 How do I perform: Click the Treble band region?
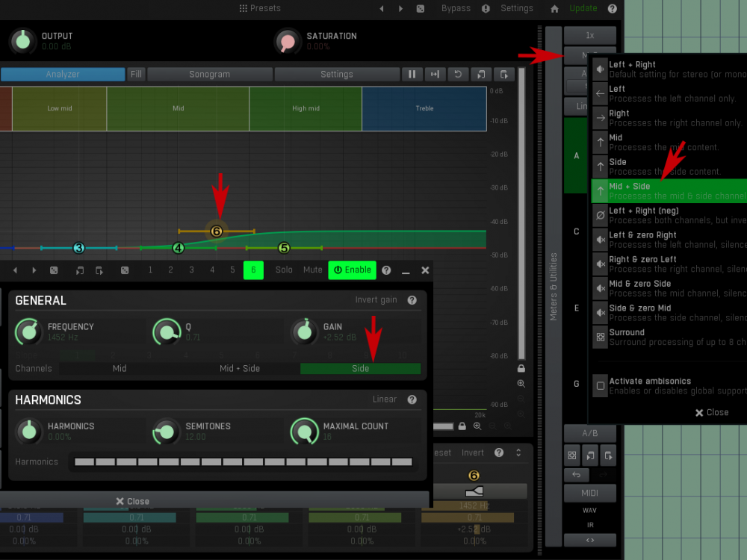tap(424, 108)
